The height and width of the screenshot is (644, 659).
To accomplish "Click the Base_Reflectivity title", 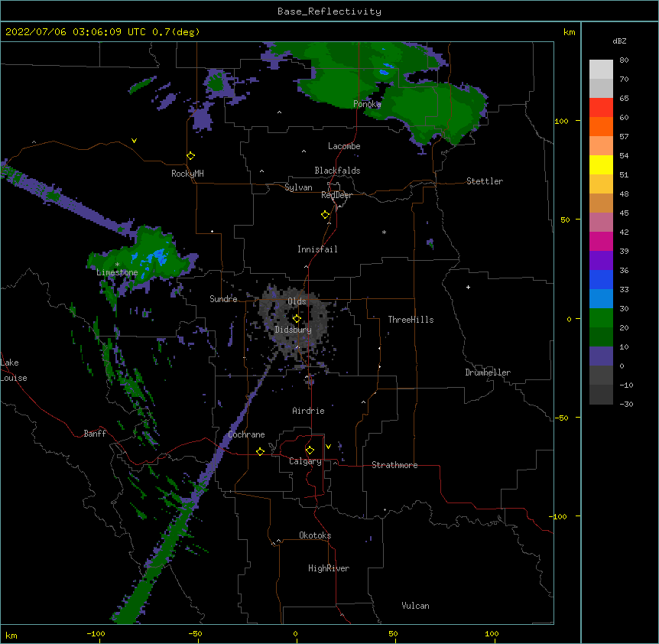I will (x=329, y=11).
